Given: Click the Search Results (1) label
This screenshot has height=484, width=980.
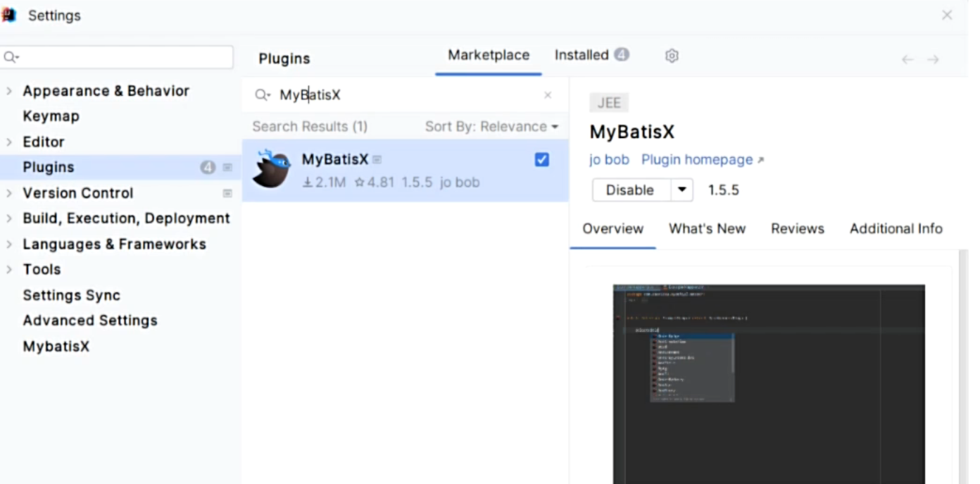Looking at the screenshot, I should tap(310, 127).
